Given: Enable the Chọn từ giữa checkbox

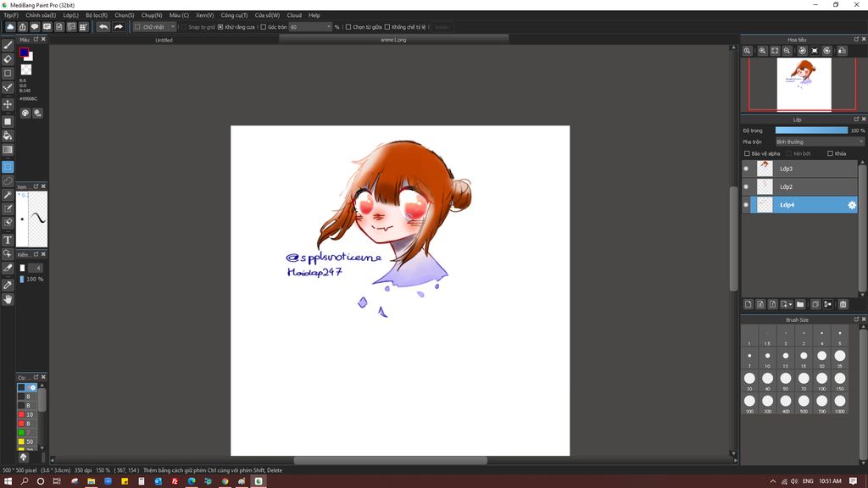Looking at the screenshot, I should tap(348, 27).
